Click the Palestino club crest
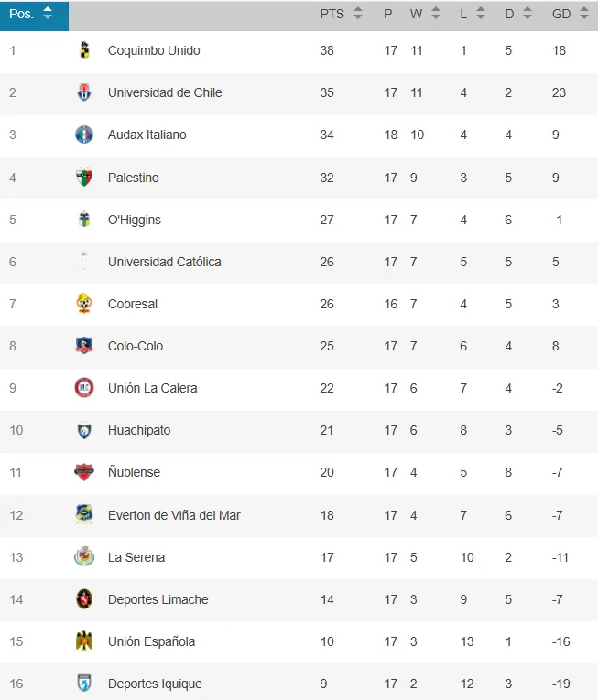The width and height of the screenshot is (598, 700). (84, 178)
